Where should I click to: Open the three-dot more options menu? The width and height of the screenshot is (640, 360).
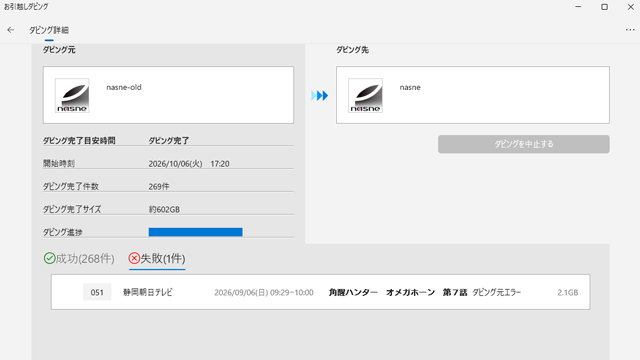coord(630,30)
